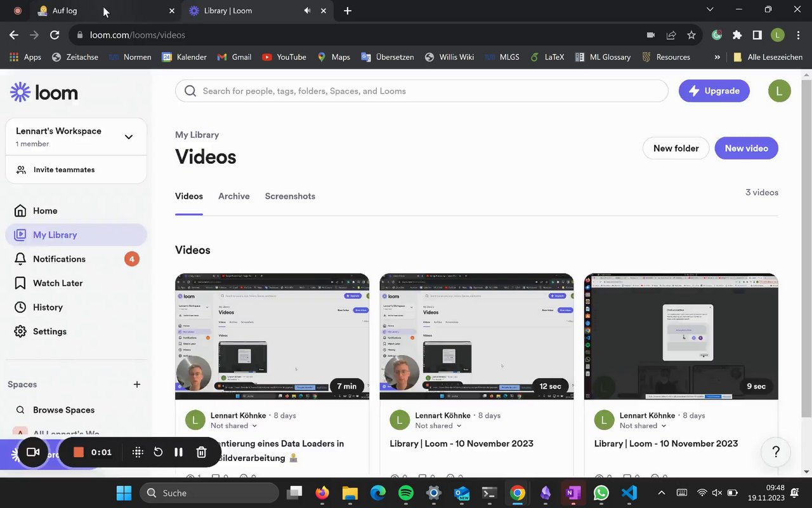The image size is (812, 508).
Task: Open the 12 sec video thumbnail
Action: point(476,337)
